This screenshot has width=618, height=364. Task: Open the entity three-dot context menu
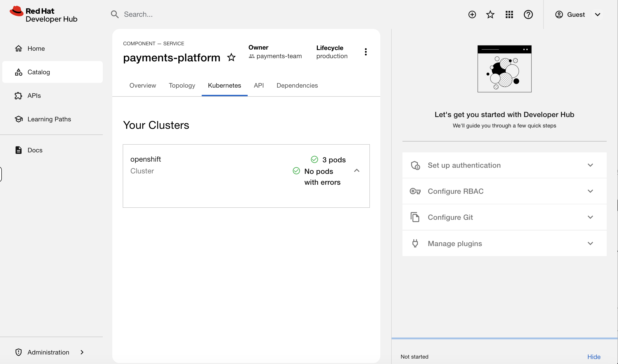click(366, 52)
